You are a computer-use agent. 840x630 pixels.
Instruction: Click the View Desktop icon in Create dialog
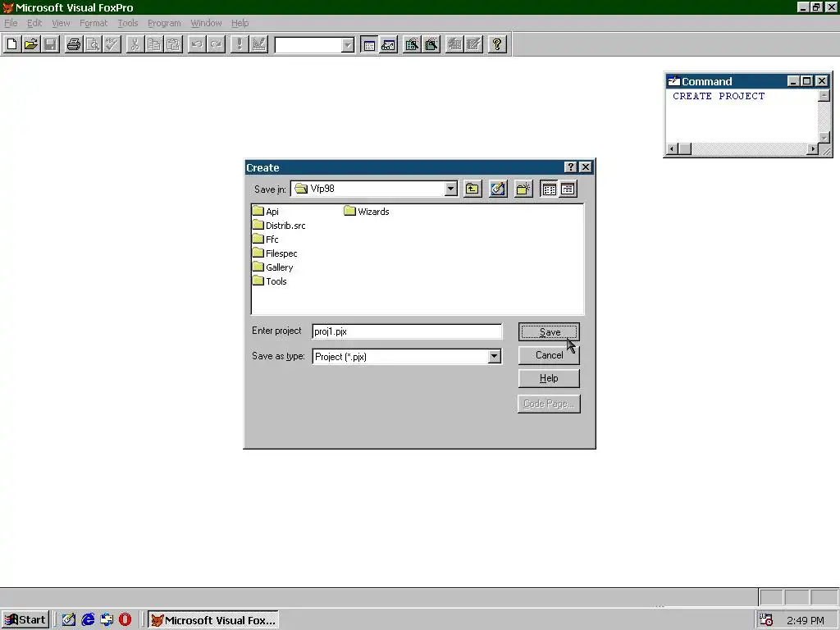point(498,189)
